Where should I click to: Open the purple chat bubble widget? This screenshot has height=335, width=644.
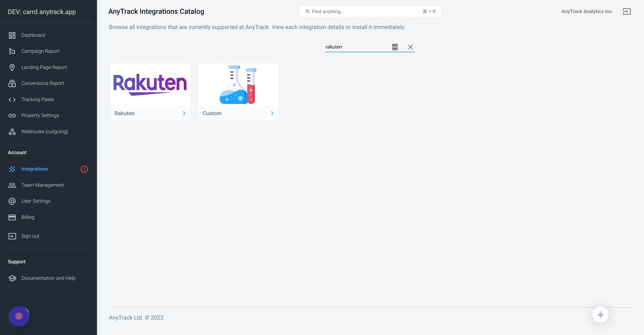19,316
